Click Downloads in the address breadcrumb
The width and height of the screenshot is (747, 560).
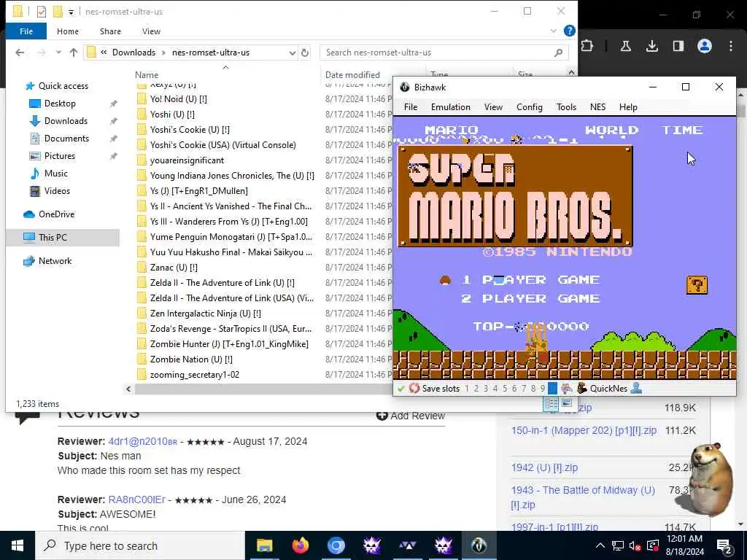(x=134, y=52)
